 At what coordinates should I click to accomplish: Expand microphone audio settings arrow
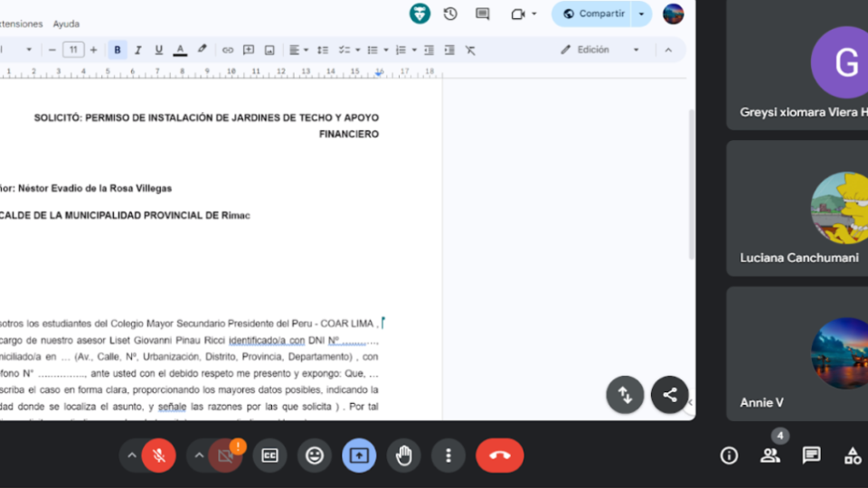pyautogui.click(x=132, y=455)
